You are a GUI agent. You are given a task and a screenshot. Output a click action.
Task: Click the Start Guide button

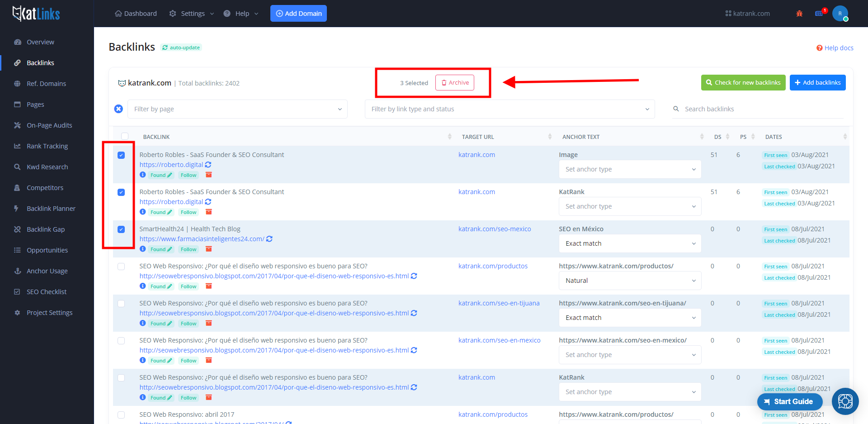(789, 401)
